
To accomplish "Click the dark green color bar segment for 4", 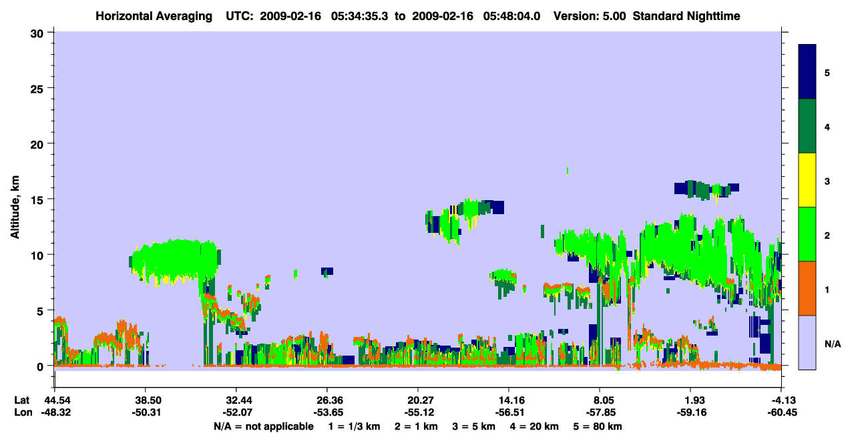I will [x=807, y=126].
